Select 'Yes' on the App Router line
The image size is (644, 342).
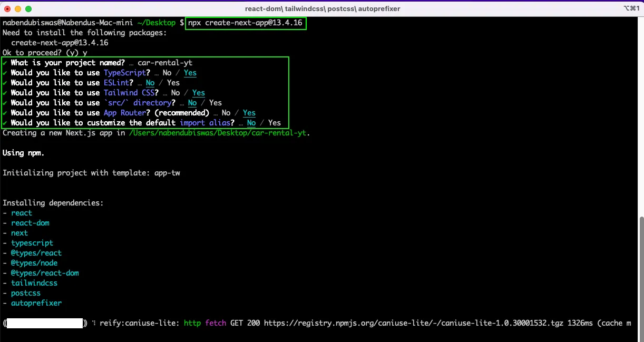(x=249, y=113)
